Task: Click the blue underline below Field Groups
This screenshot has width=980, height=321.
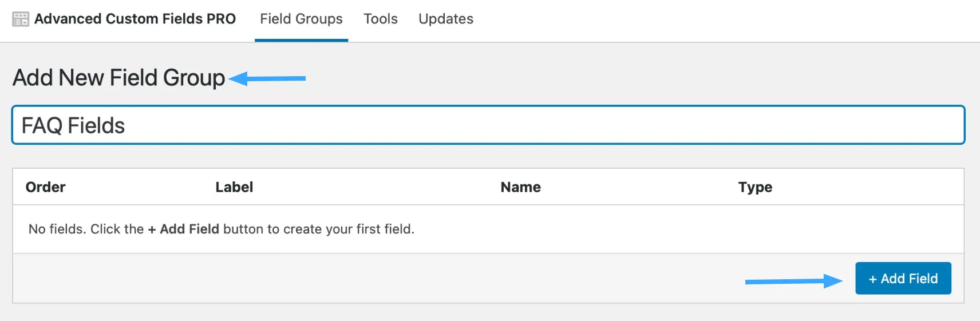Action: 301,40
